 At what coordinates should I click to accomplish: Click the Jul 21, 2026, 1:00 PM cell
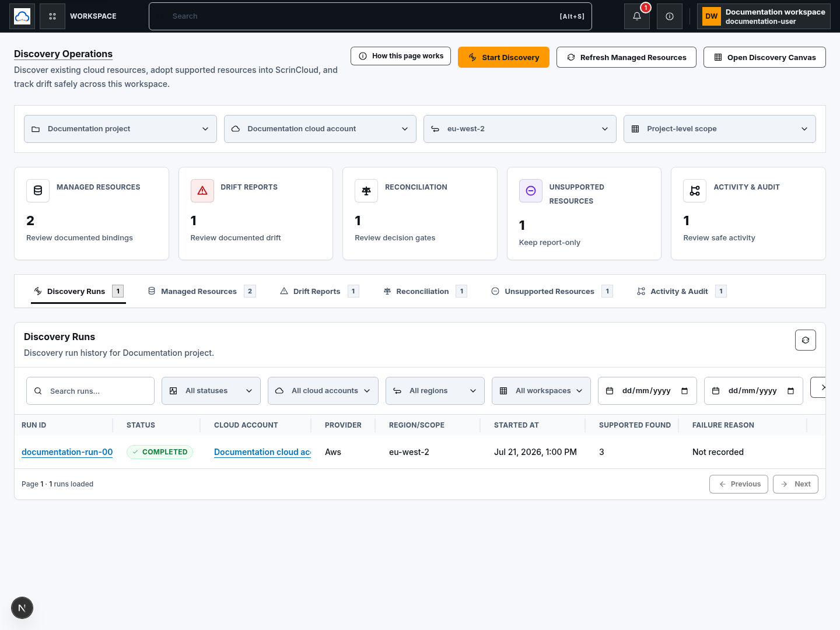[535, 452]
